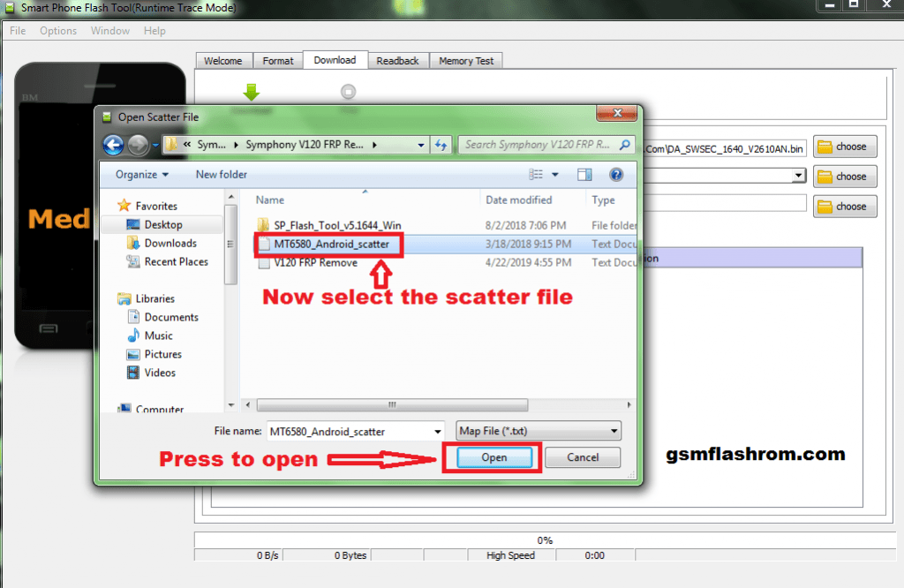Click the Stop icon in Download tab

[x=348, y=92]
